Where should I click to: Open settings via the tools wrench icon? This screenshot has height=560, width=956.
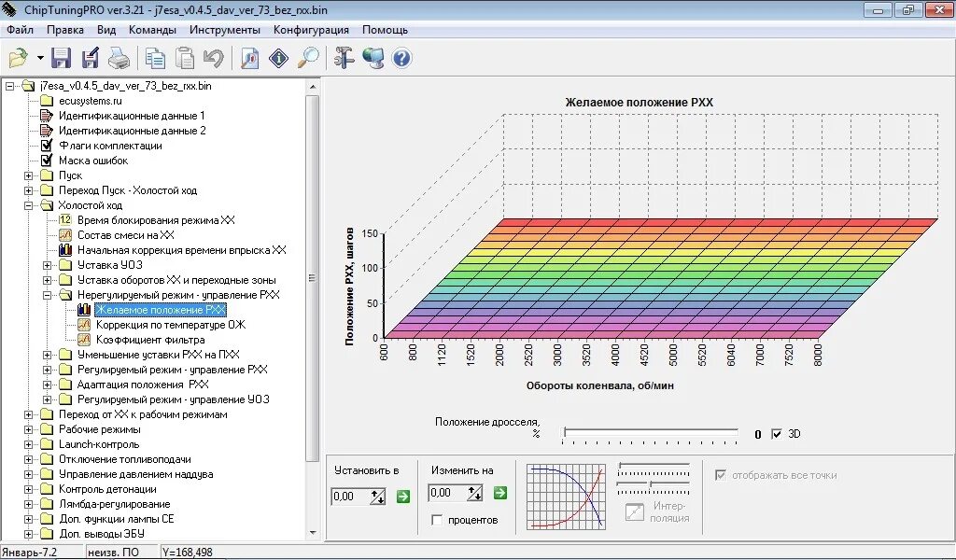tap(344, 59)
